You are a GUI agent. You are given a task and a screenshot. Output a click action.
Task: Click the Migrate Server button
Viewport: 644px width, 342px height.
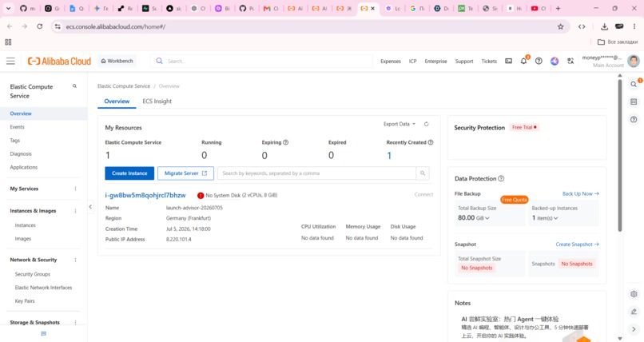[185, 173]
